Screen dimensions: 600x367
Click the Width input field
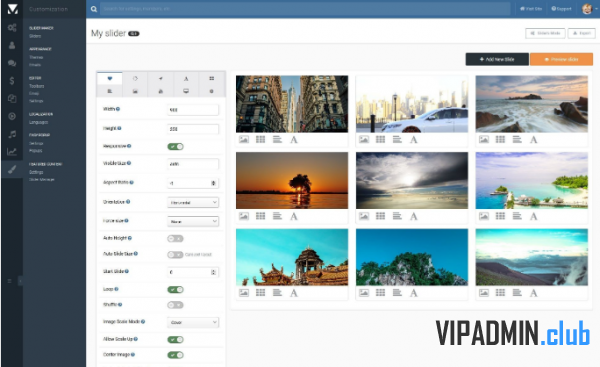tap(193, 110)
